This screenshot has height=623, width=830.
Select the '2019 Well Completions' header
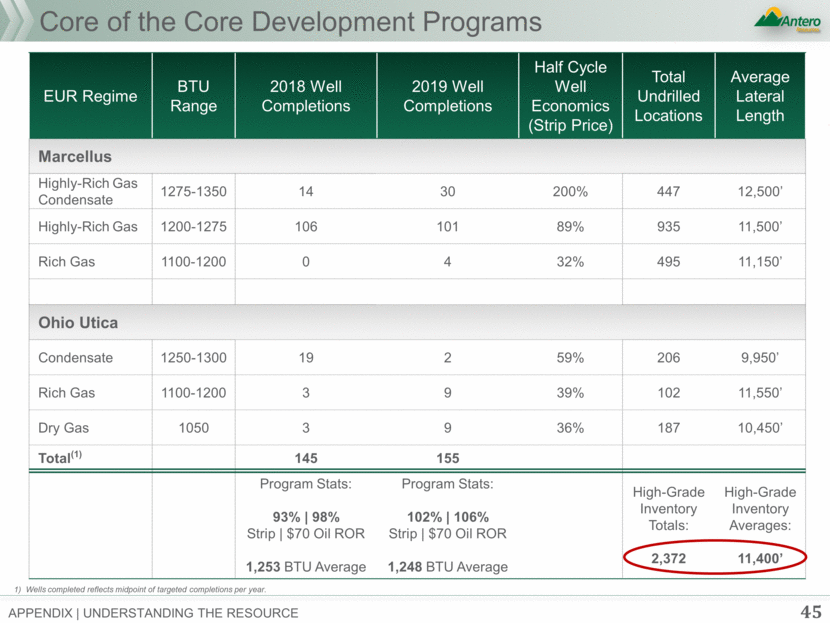click(448, 96)
